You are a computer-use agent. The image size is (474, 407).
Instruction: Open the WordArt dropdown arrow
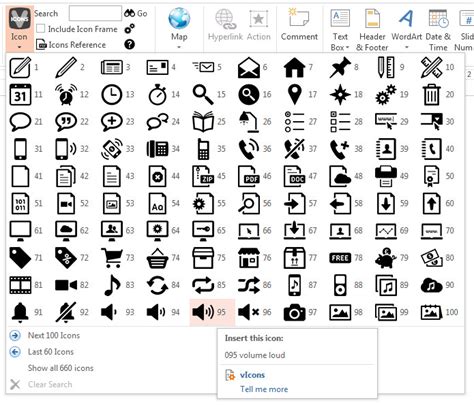pos(407,47)
